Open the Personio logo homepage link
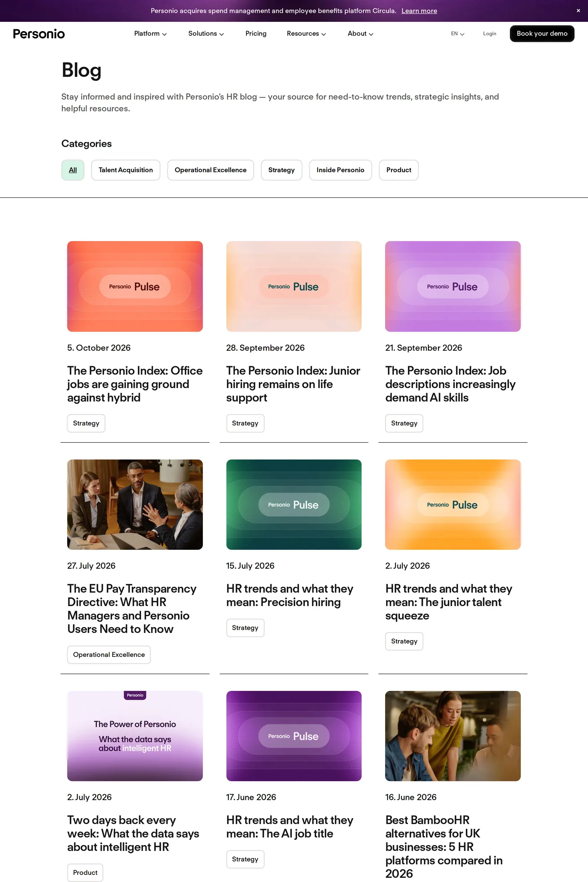 tap(39, 34)
